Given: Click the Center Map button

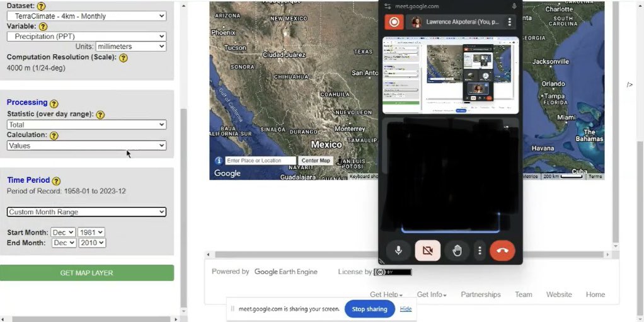Looking at the screenshot, I should click(316, 161).
